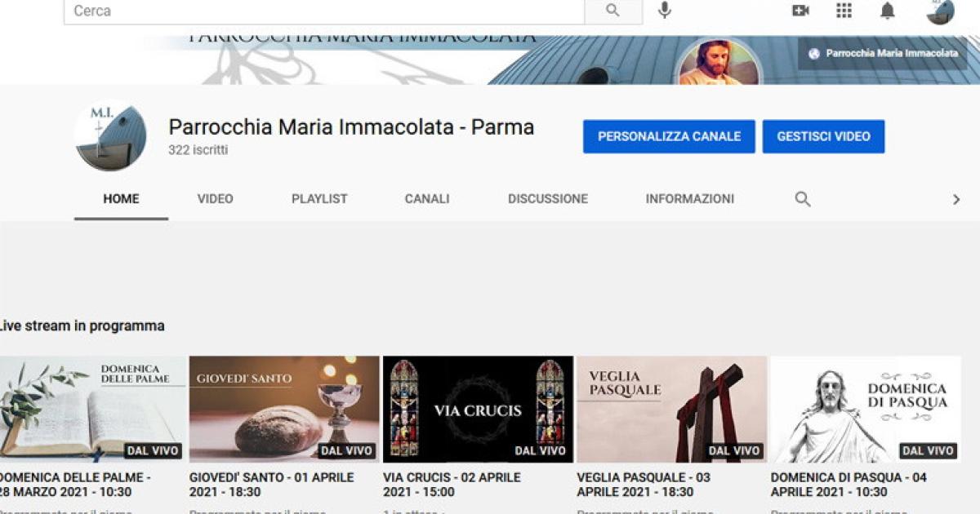Click PERSONALIZZA CANALE button
Screen dimensions: 980x514
click(669, 137)
